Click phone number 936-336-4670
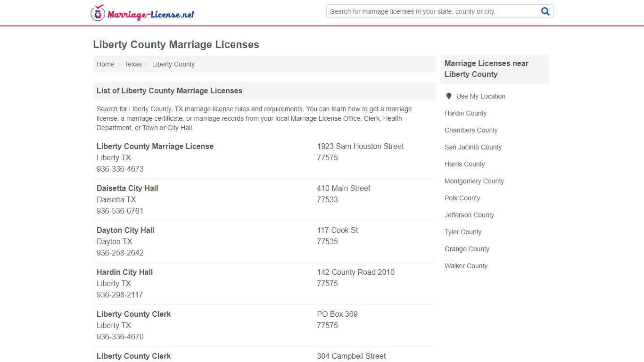The width and height of the screenshot is (644, 362). (x=120, y=337)
